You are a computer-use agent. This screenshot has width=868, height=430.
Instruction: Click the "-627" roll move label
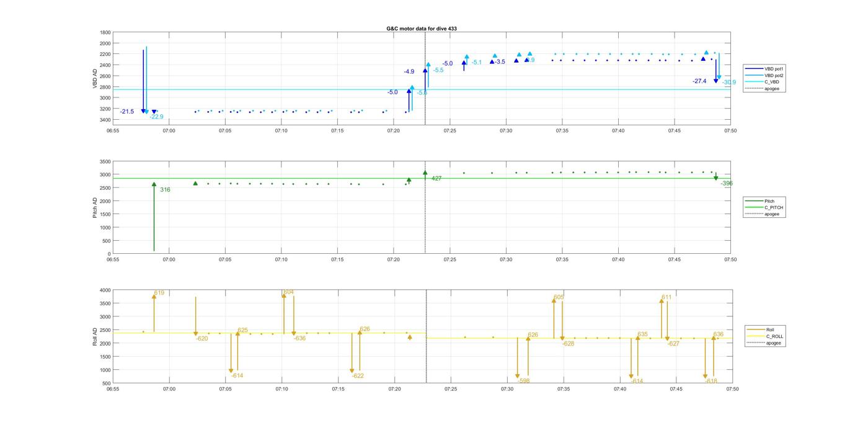click(673, 344)
